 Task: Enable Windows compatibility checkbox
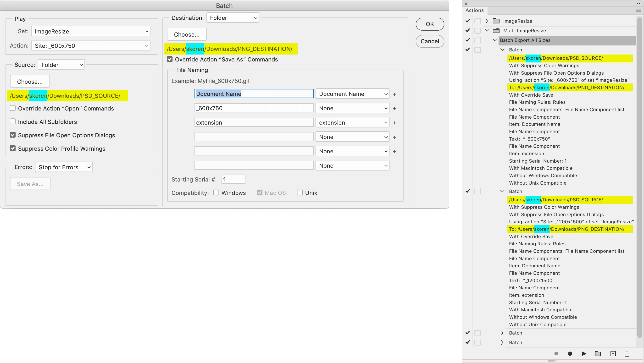216,192
